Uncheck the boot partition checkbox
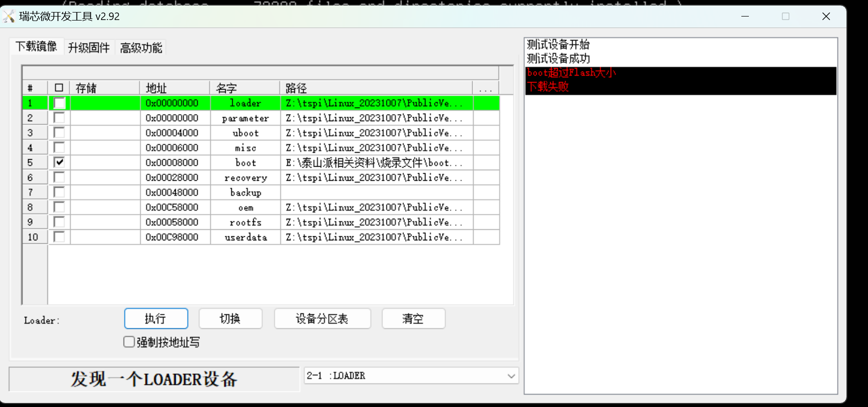The width and height of the screenshot is (868, 407). [59, 163]
